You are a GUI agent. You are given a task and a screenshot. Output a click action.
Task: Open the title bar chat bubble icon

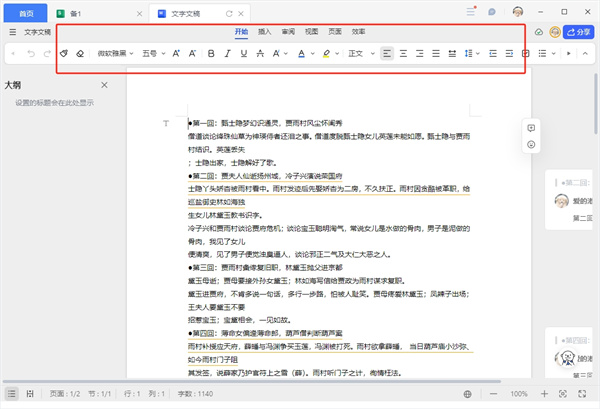(x=492, y=12)
